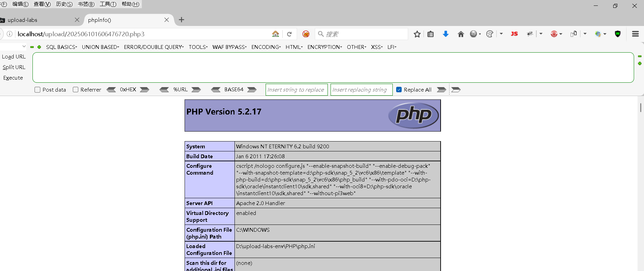Open a new browser tab
This screenshot has width=644, height=271.
pos(182,20)
